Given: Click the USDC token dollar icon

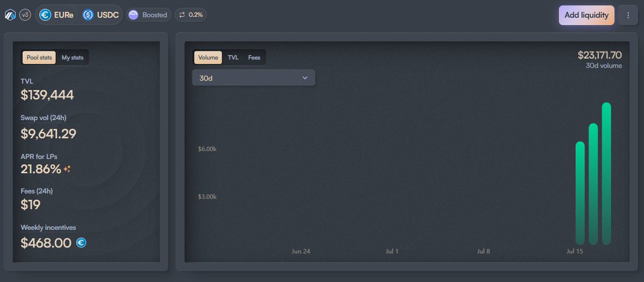Looking at the screenshot, I should point(88,15).
